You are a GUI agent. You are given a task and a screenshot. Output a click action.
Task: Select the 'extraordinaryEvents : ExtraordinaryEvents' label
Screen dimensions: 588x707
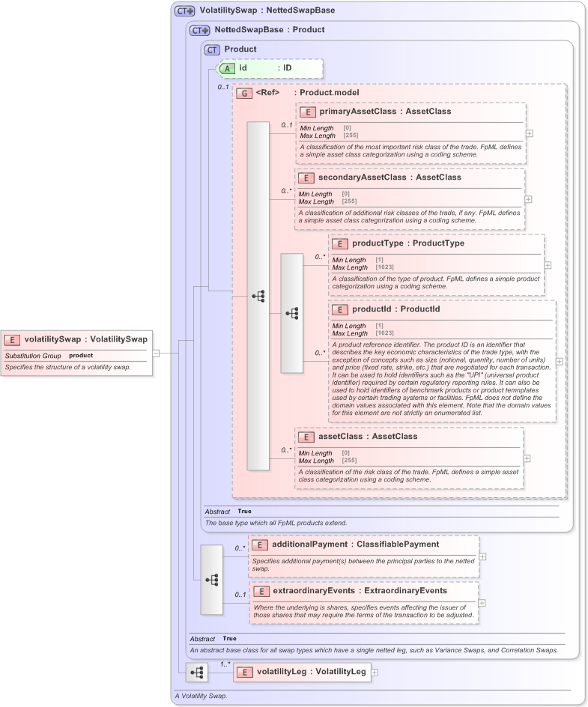tap(360, 591)
